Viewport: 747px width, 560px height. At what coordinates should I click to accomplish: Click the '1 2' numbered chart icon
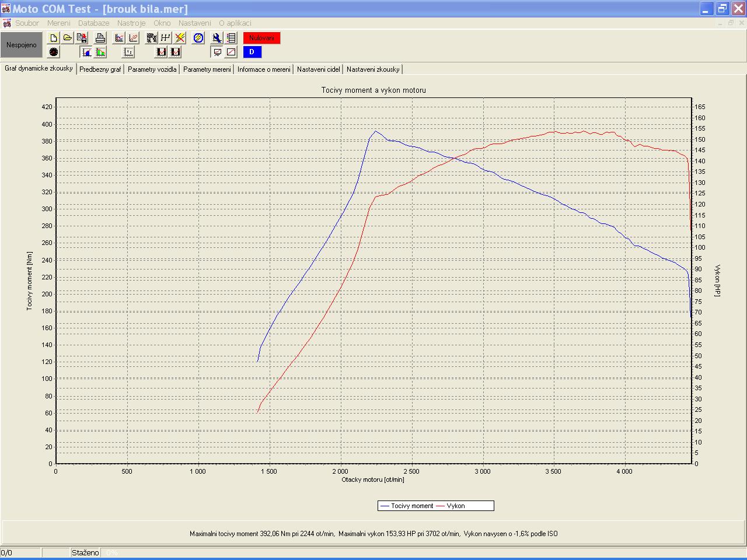[x=128, y=52]
